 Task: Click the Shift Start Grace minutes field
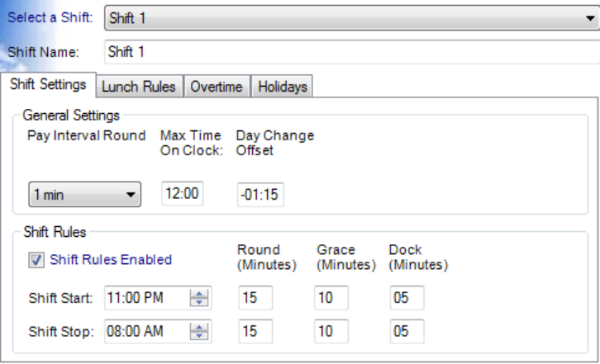pos(331,298)
